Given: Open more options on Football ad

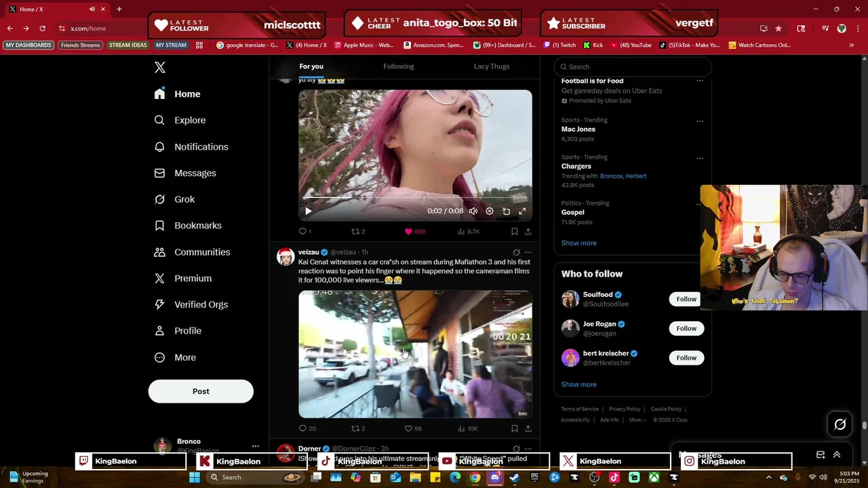Looking at the screenshot, I should (700, 81).
